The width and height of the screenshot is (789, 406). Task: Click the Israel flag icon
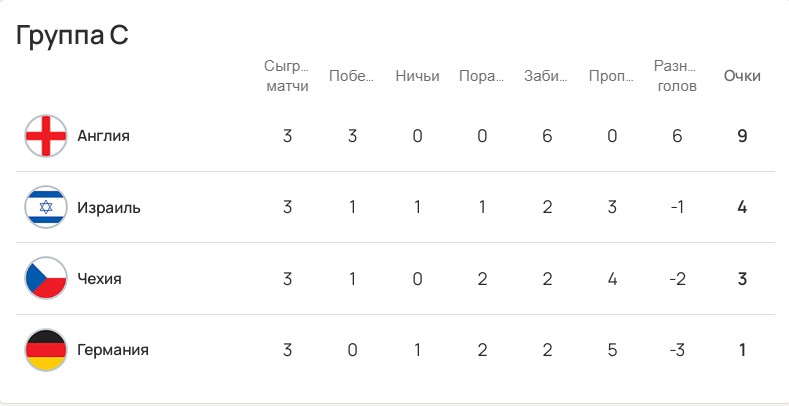tap(45, 208)
